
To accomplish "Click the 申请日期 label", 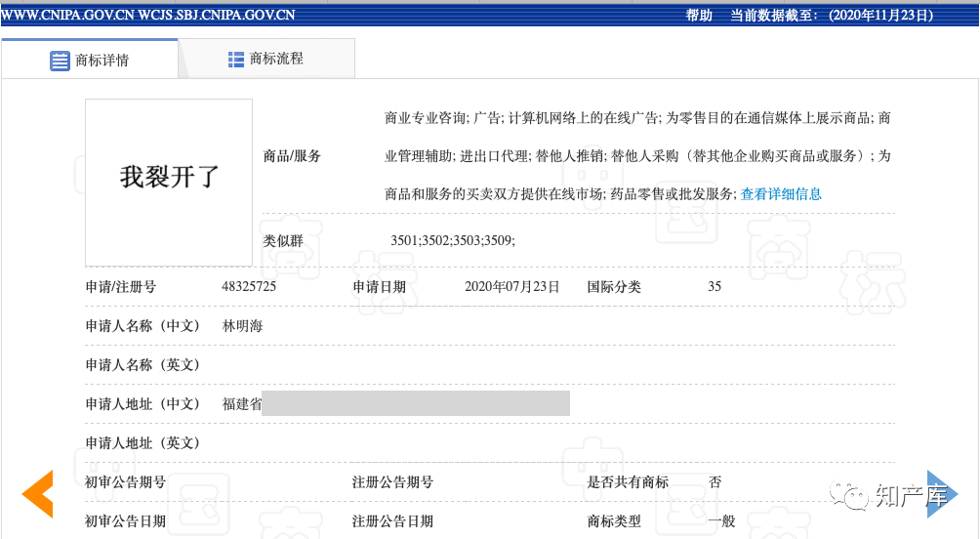I will click(x=380, y=287).
